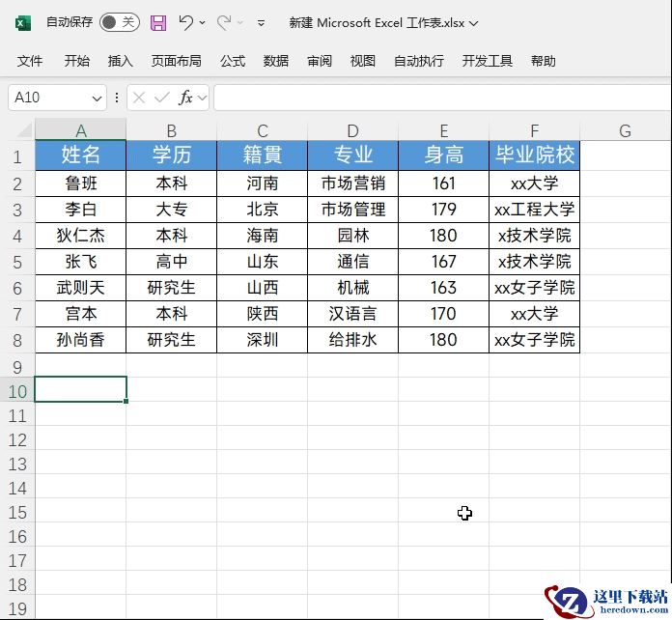Open the 开发工具 ribbon tab
Image resolution: width=672 pixels, height=620 pixels.
(488, 61)
